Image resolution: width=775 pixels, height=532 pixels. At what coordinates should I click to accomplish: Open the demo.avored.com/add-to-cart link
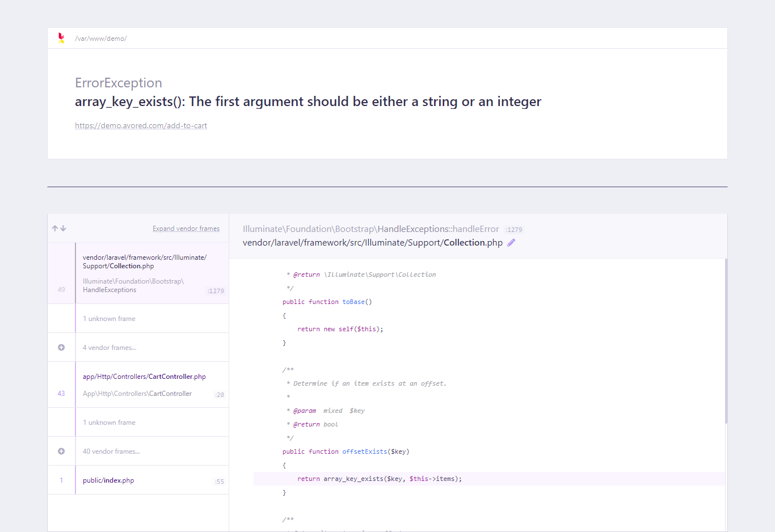point(141,125)
